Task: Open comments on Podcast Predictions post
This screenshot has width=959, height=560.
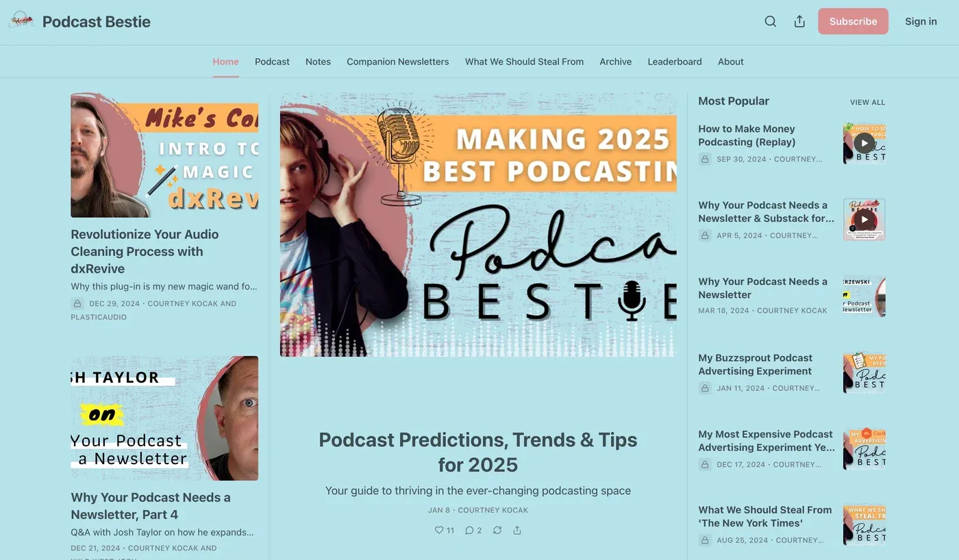Action: pyautogui.click(x=469, y=530)
